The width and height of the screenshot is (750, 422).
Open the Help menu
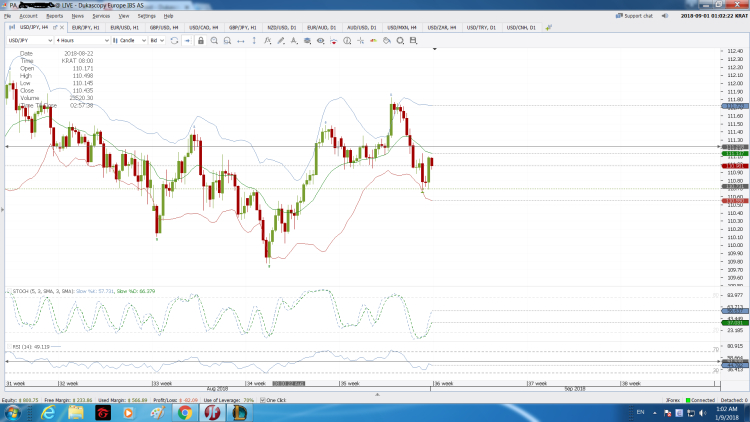168,16
